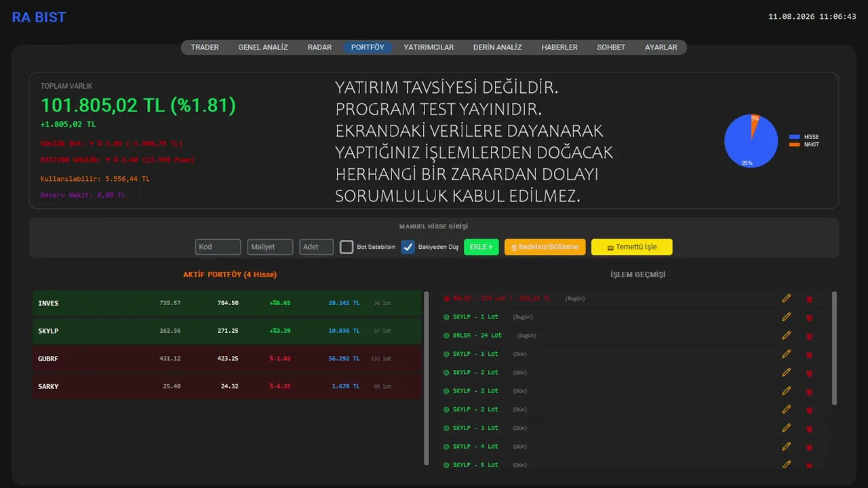Viewport: 868px width, 488px height.
Task: Click the orange NAKIT legend swatch
Action: [x=795, y=144]
